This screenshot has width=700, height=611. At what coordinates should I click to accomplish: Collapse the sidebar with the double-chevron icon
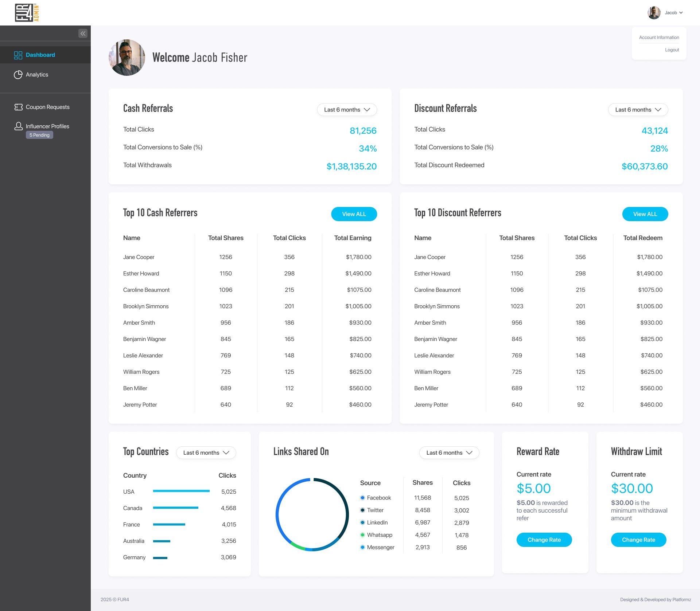pos(83,34)
